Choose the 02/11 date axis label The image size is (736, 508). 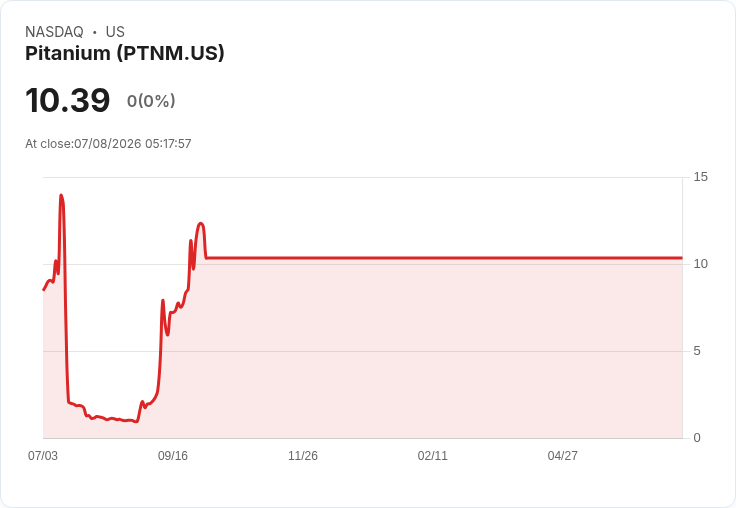click(x=433, y=456)
